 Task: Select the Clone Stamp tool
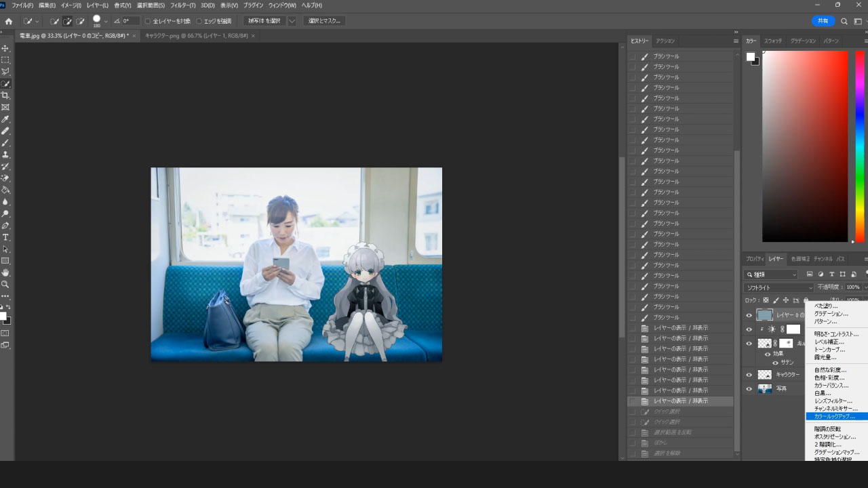[5, 155]
